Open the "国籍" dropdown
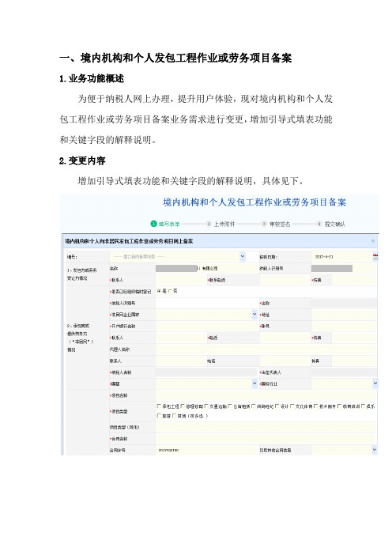392x555 pixels. pyautogui.click(x=254, y=383)
